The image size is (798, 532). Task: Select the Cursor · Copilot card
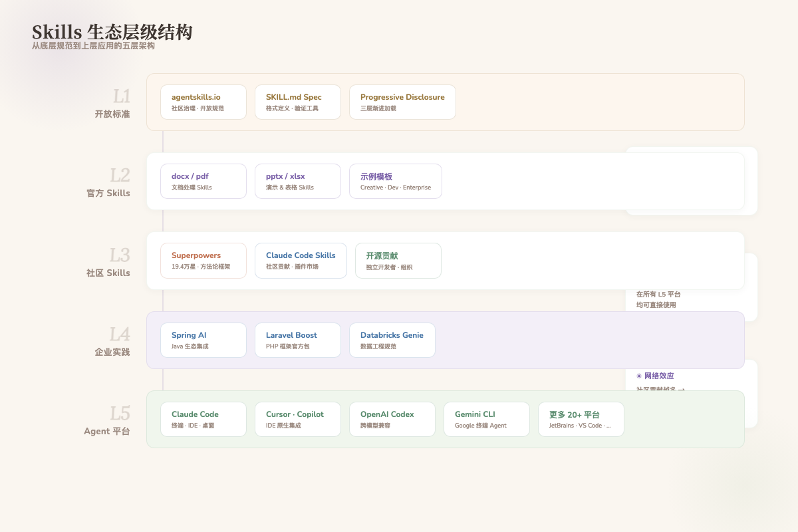click(298, 419)
